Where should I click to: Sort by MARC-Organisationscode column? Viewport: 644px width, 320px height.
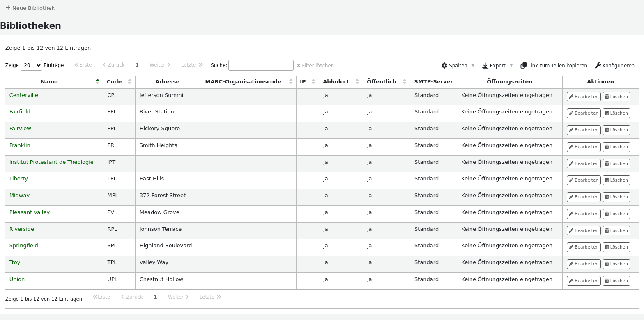248,81
